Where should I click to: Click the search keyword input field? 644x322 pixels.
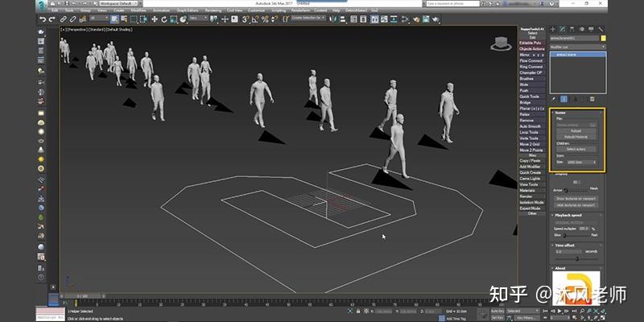click(x=452, y=3)
